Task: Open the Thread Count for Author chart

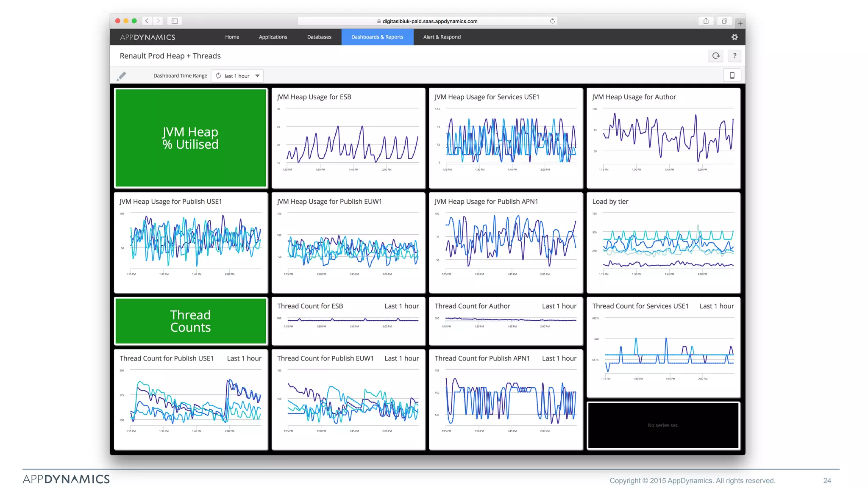Action: click(x=506, y=321)
